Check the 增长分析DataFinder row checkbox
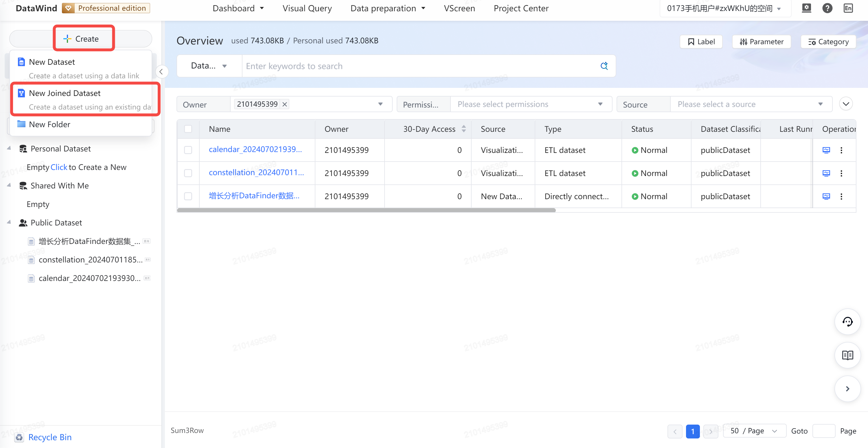The image size is (868, 448). pyautogui.click(x=188, y=197)
